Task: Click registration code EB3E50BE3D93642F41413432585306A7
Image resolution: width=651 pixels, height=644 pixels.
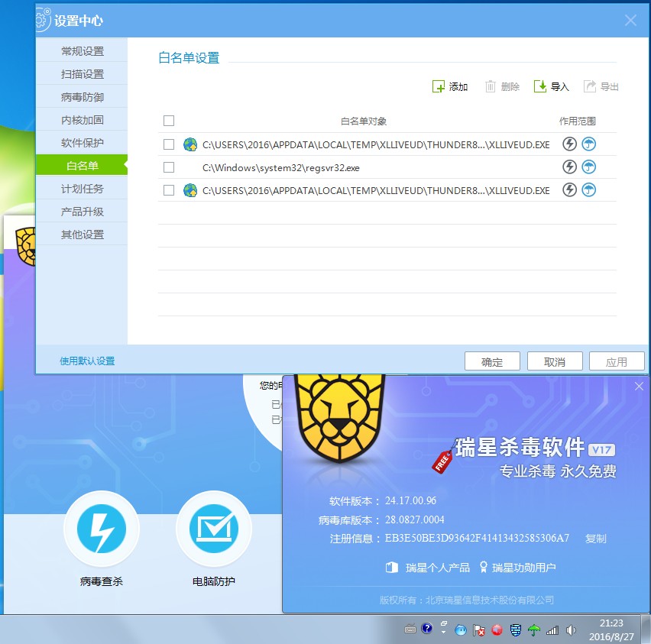Action: pos(477,538)
